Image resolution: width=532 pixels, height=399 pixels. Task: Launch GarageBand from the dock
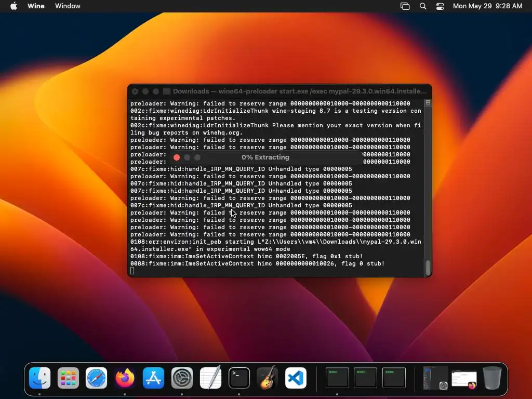pos(268,378)
